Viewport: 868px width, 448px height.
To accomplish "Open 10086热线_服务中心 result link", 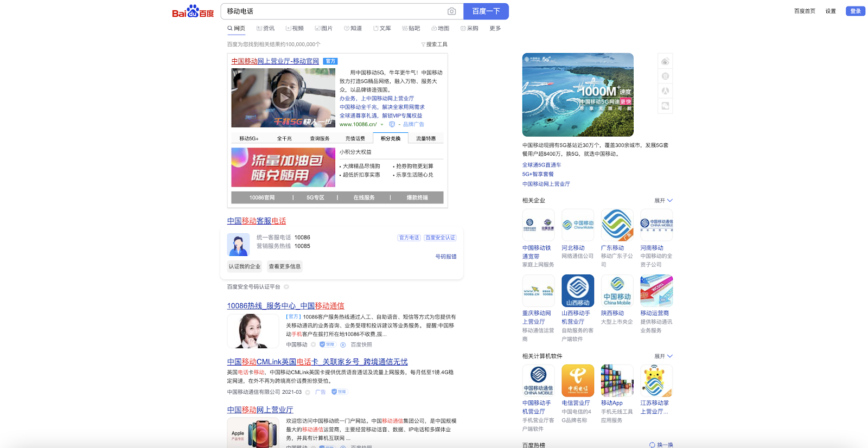I will click(285, 306).
